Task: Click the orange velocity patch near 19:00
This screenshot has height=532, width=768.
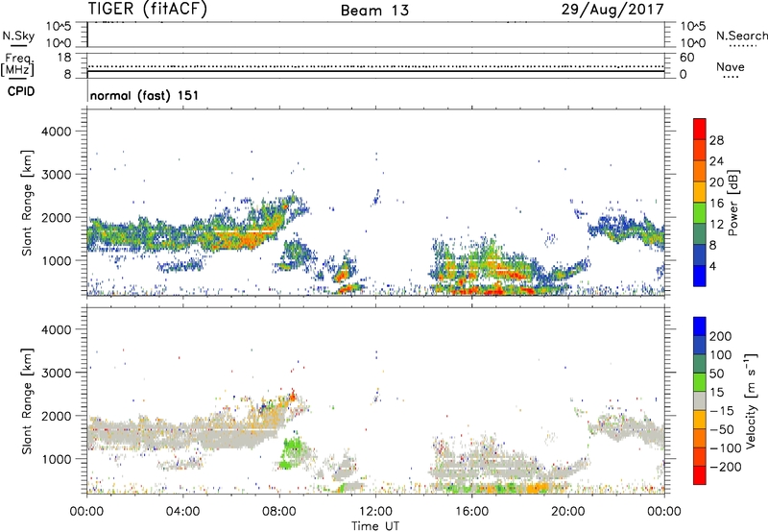Action: click(538, 488)
